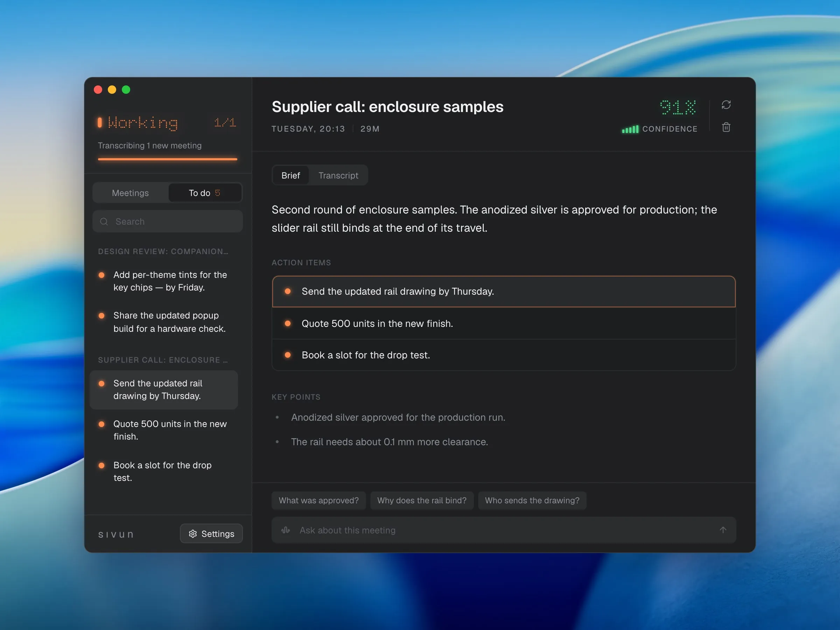
Task: Click the 'Ask about this meeting' input
Action: (504, 530)
